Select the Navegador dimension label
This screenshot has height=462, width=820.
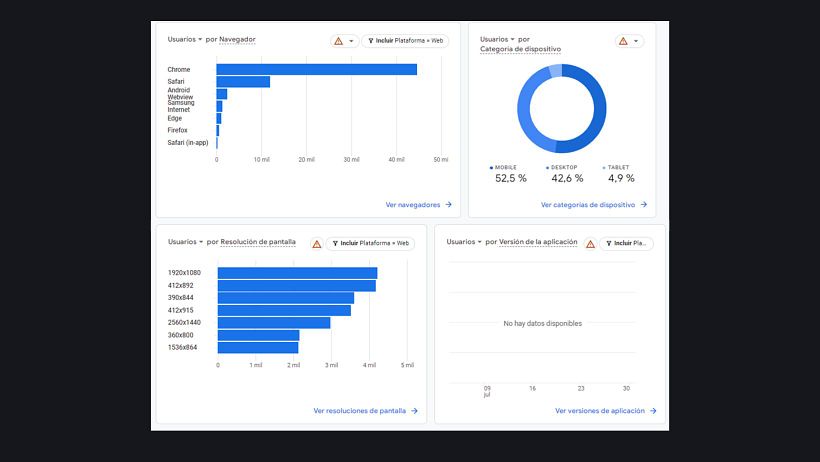click(x=237, y=40)
